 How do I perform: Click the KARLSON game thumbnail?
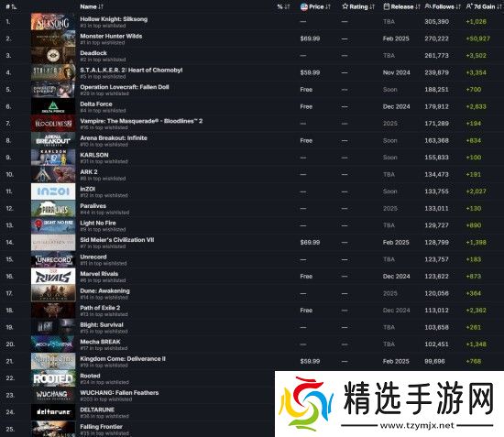53,158
